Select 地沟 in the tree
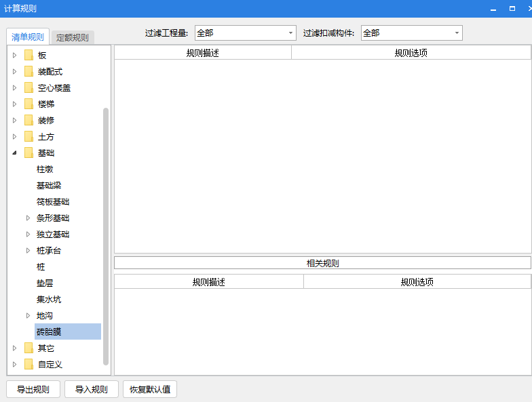 45,316
